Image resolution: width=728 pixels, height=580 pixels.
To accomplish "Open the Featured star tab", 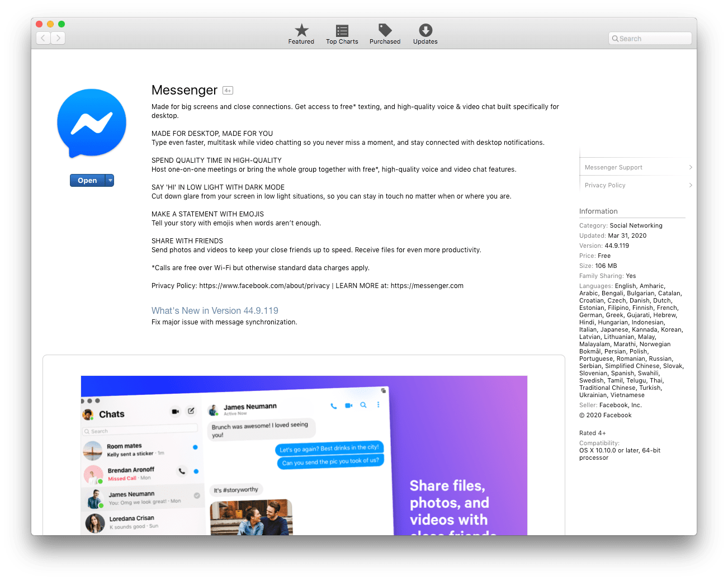I will (x=301, y=34).
